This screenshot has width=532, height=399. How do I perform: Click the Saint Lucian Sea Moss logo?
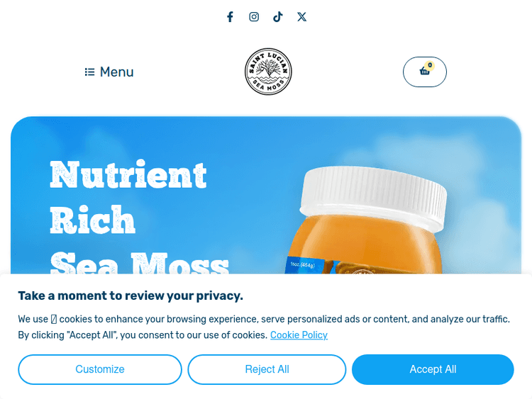(x=268, y=72)
